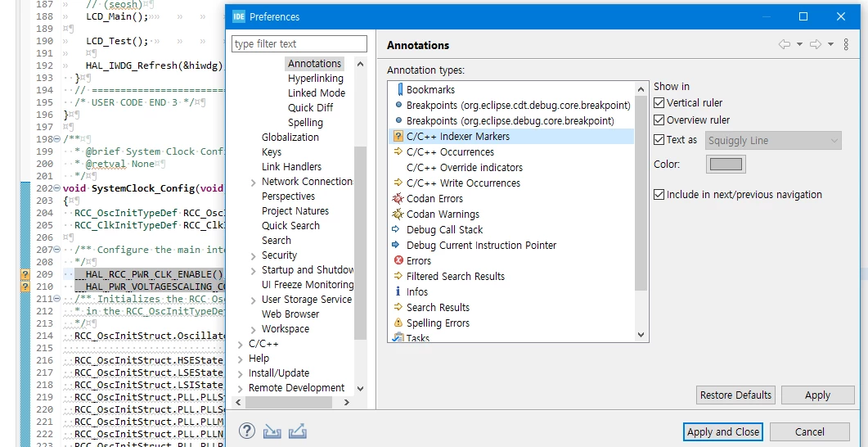The width and height of the screenshot is (868, 447).
Task: Click the Debug Current Instruction Pointer icon
Action: (x=396, y=244)
